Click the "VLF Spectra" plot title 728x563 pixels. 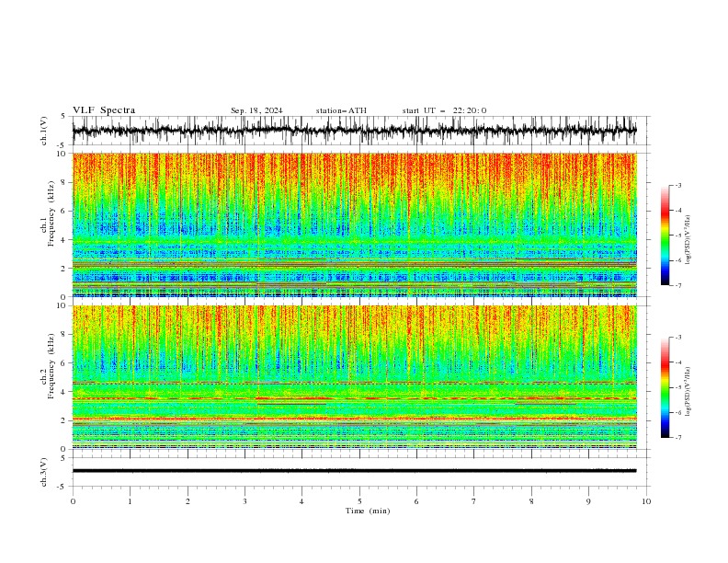104,110
